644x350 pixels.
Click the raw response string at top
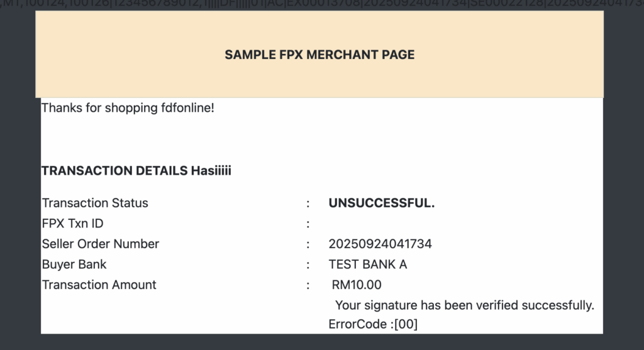click(322, 5)
